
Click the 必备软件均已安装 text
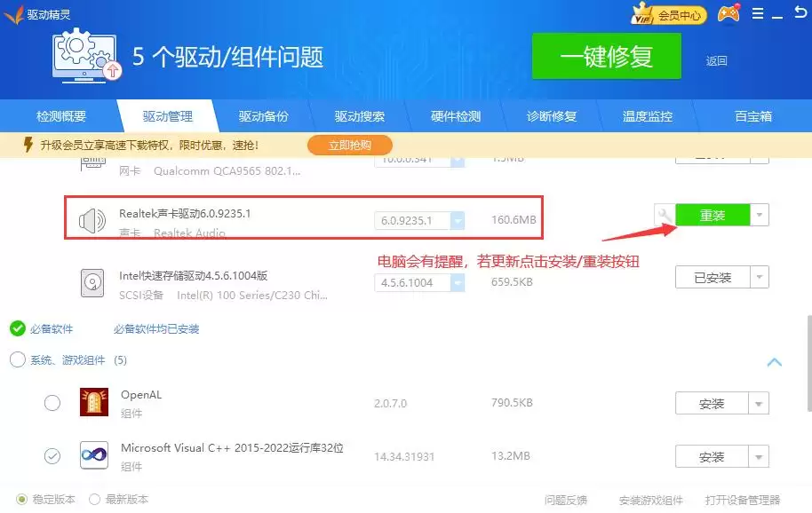pyautogui.click(x=156, y=329)
